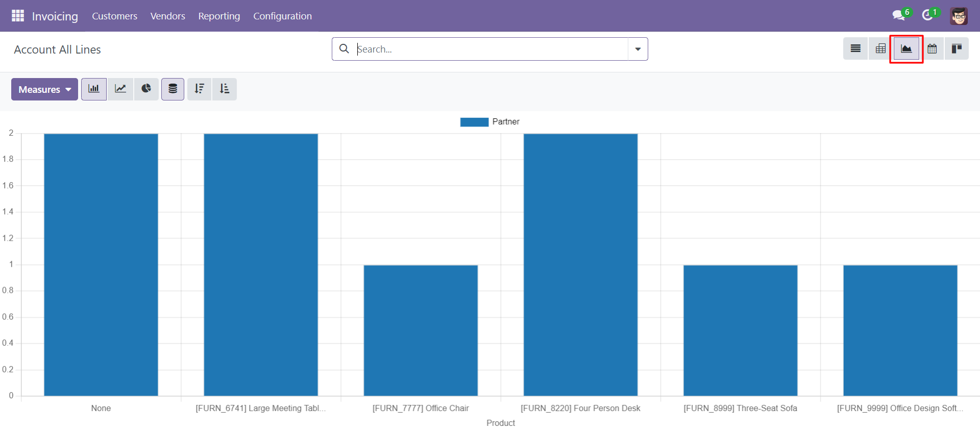980x431 pixels.
Task: Click the '[FURN_7777] Office Chair' axis label
Action: tap(421, 408)
